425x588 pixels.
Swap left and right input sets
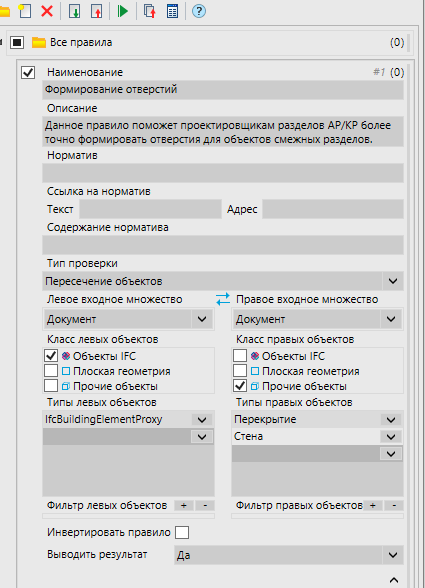(x=223, y=299)
